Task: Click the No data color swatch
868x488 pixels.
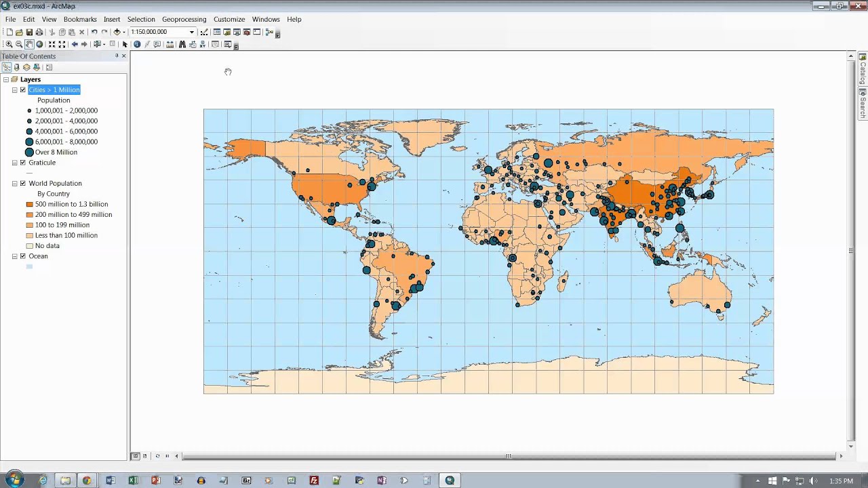Action: [29, 245]
